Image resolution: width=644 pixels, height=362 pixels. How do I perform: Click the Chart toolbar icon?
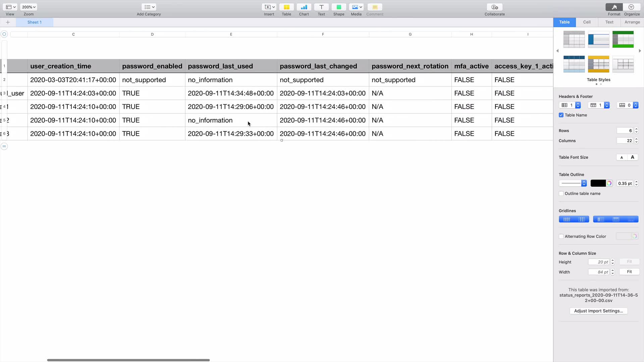(304, 7)
